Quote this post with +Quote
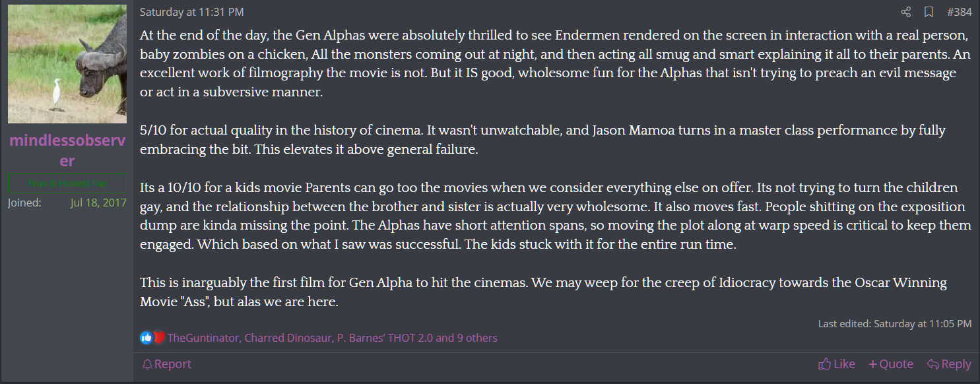Image resolution: width=980 pixels, height=384 pixels. click(891, 364)
